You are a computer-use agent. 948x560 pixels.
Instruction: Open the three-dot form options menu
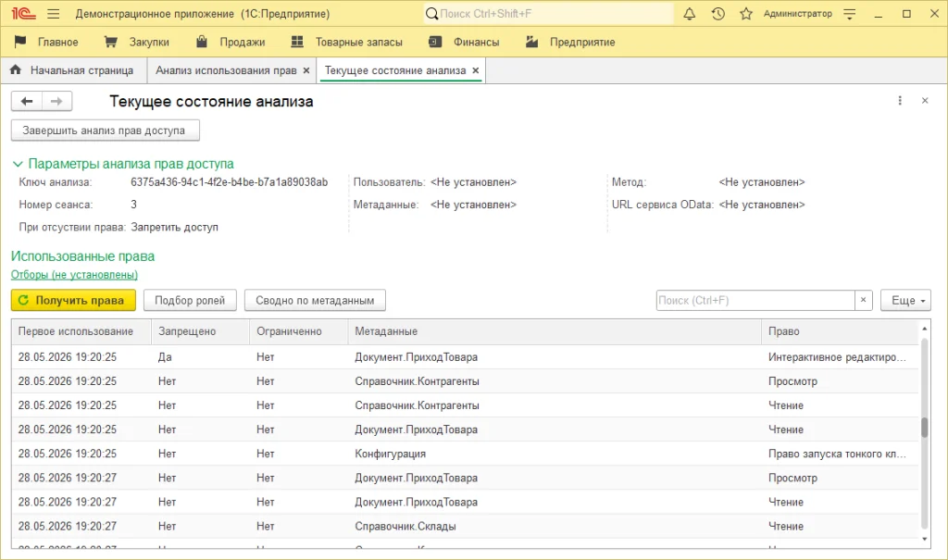[x=900, y=101]
